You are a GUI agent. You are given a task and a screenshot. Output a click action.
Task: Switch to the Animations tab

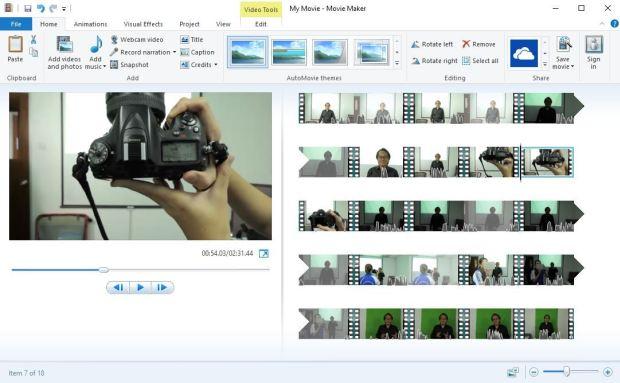91,24
